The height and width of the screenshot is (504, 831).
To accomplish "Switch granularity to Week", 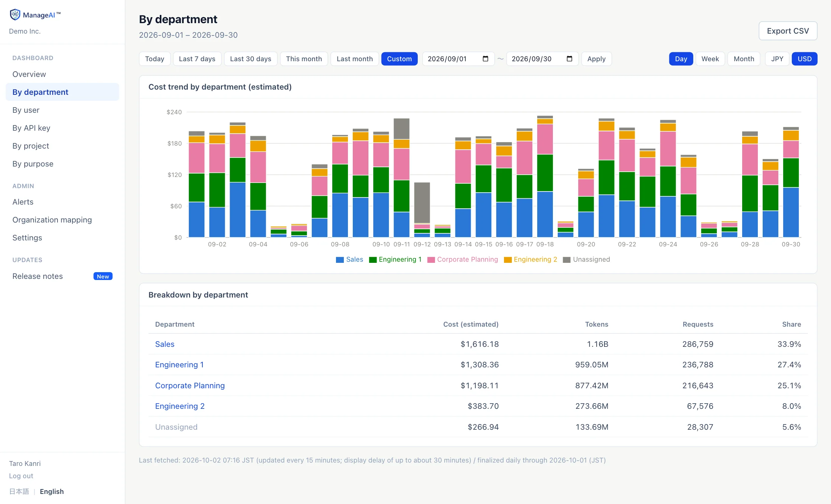I will (710, 59).
